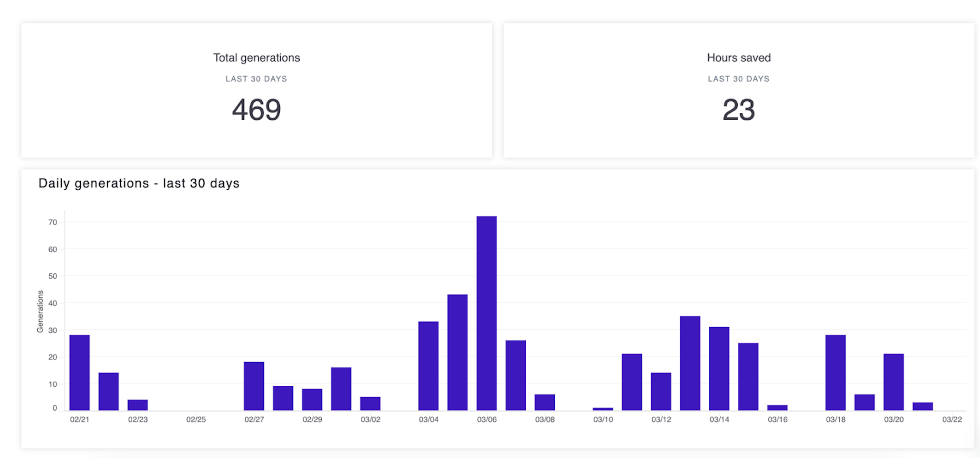
Task: Click the Daily generations chart title
Action: tap(139, 183)
